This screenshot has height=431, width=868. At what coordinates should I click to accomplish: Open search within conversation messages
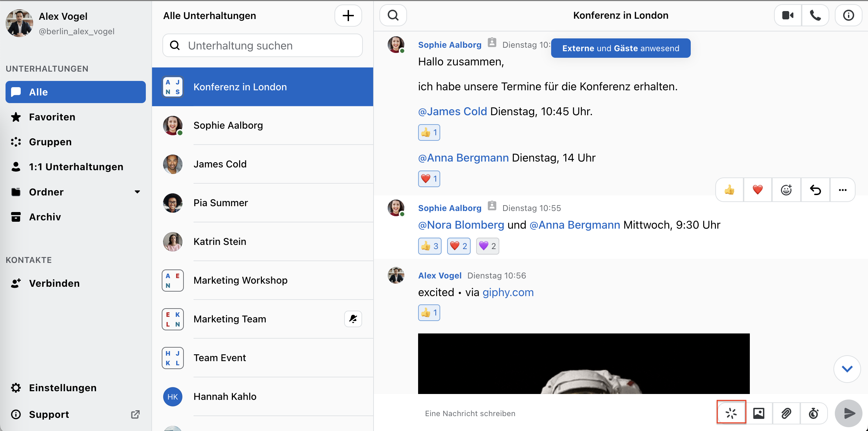click(393, 16)
